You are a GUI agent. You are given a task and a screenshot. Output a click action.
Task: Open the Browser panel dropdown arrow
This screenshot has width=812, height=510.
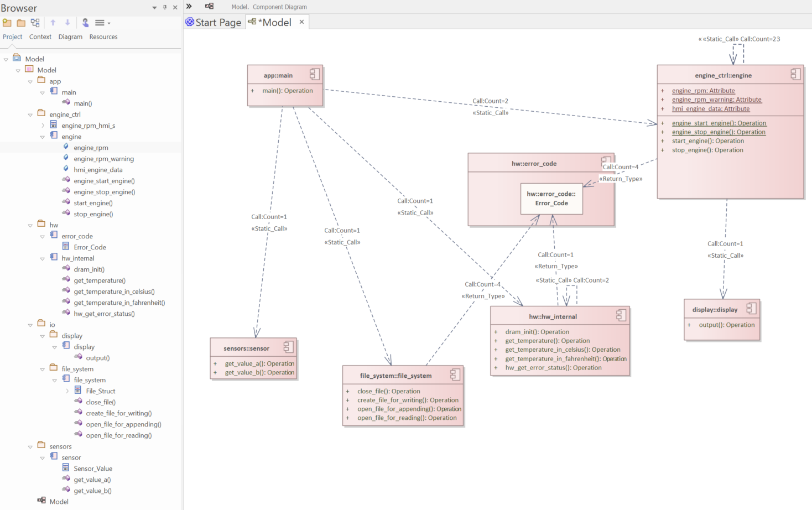pos(154,8)
